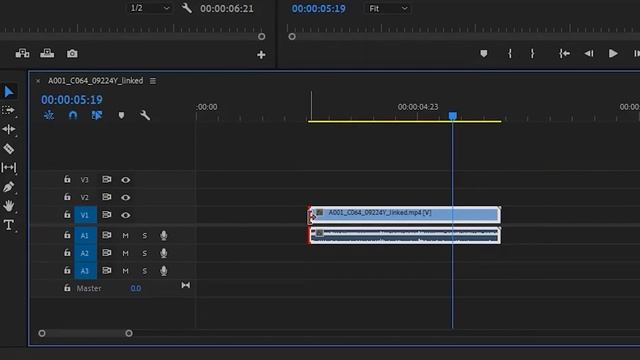This screenshot has width=640, height=360.
Task: Select the Track Select Forward tool
Action: click(x=8, y=110)
